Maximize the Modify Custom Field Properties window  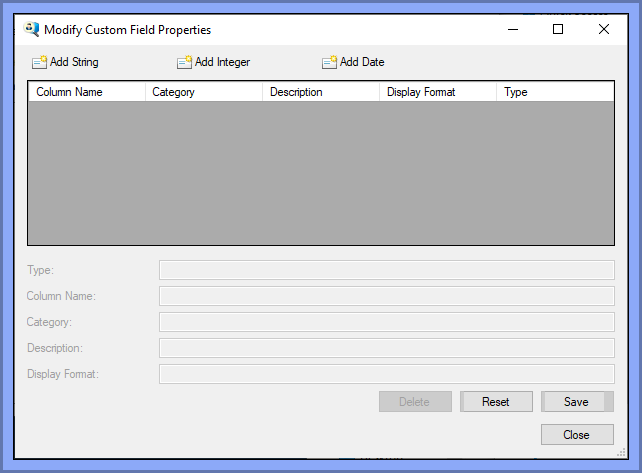(558, 29)
